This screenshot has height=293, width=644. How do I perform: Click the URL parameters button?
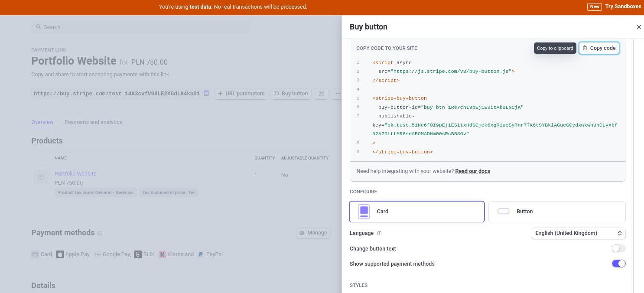tap(241, 94)
